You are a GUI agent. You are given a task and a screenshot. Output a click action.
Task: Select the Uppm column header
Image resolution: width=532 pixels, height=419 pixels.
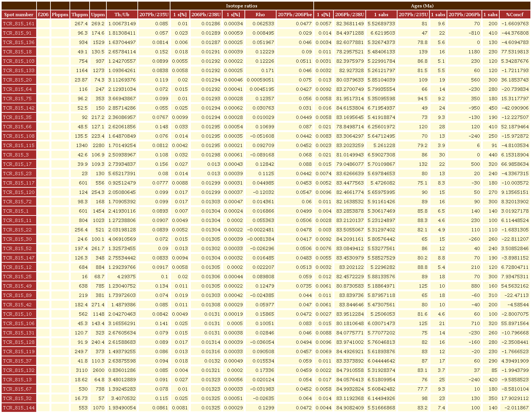(x=98, y=15)
